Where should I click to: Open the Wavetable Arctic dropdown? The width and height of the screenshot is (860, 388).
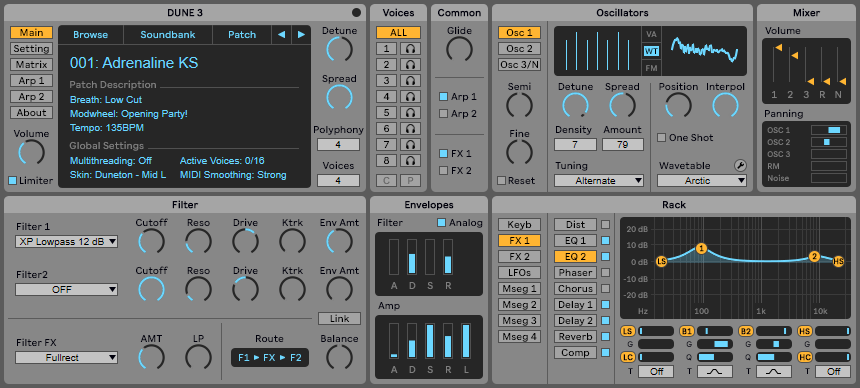point(702,181)
